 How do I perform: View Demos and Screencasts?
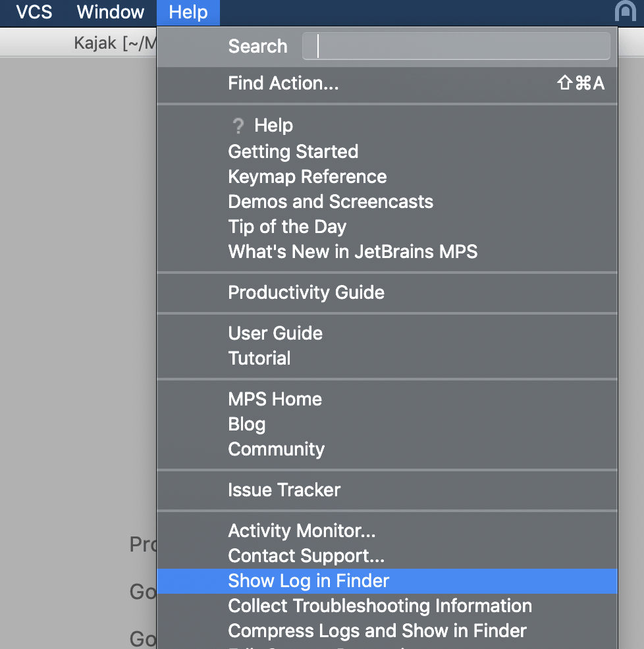[x=330, y=201]
